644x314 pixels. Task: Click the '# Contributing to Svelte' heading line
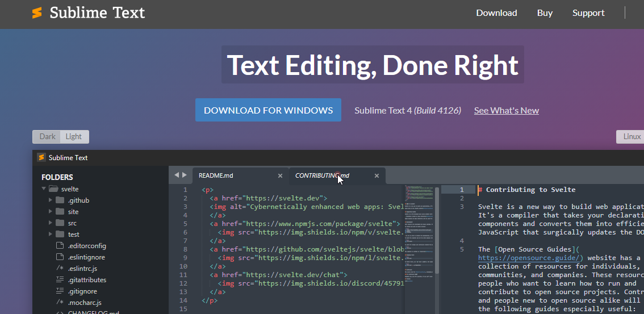click(x=527, y=190)
